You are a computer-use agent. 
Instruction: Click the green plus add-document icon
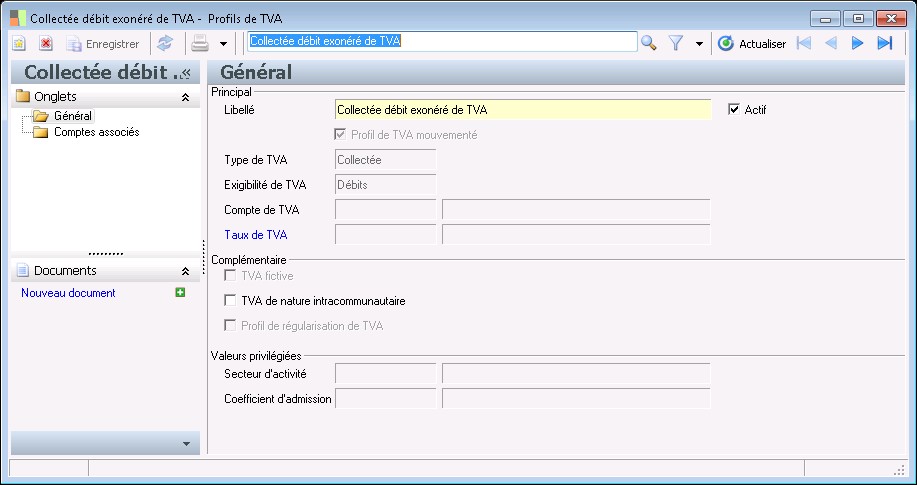pyautogui.click(x=180, y=292)
